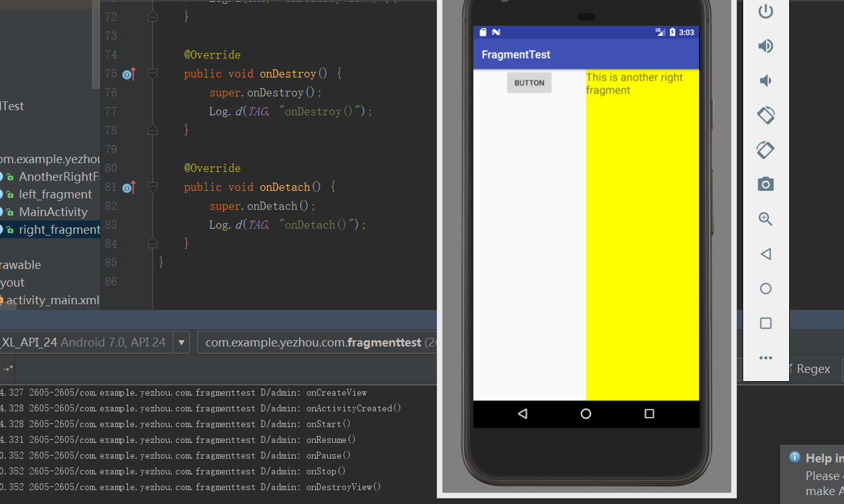Open activity_main.xml in project tree

[53, 300]
